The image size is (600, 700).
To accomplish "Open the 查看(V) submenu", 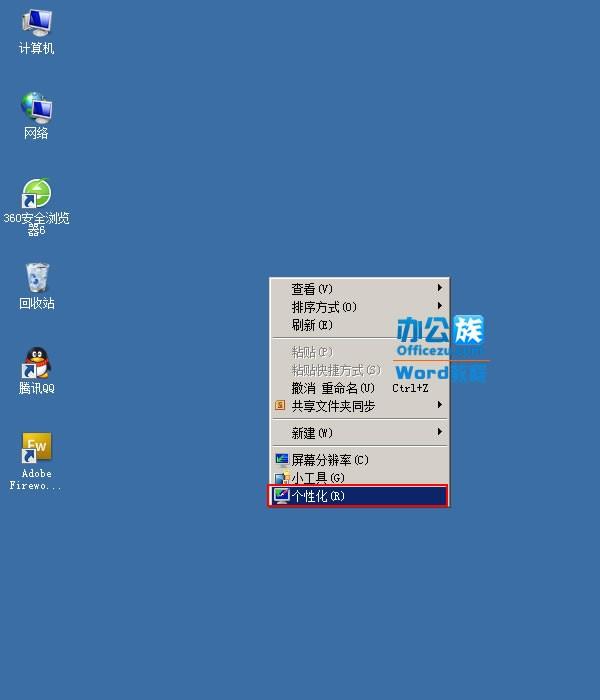I will click(x=360, y=289).
